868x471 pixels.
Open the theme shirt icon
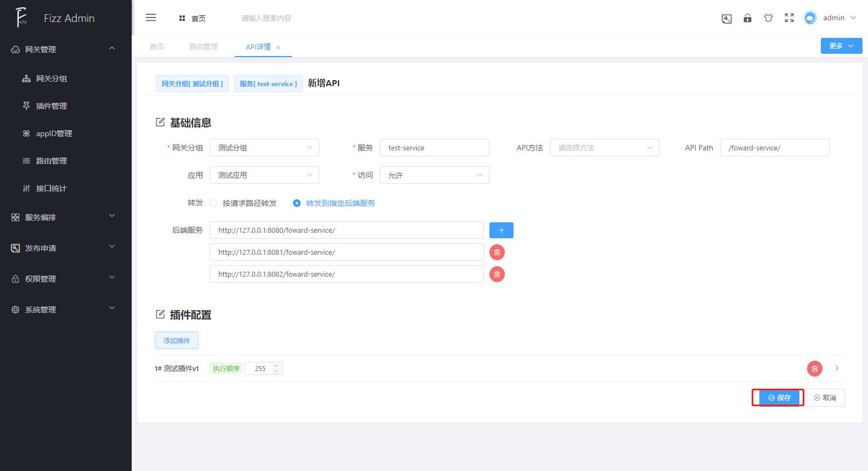[x=768, y=18]
